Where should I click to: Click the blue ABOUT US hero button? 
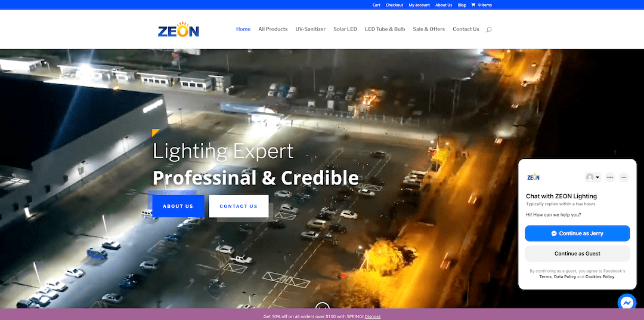click(x=178, y=206)
